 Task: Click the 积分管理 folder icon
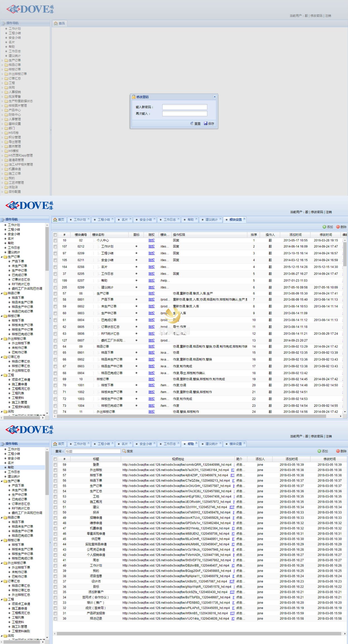click(x=6, y=137)
